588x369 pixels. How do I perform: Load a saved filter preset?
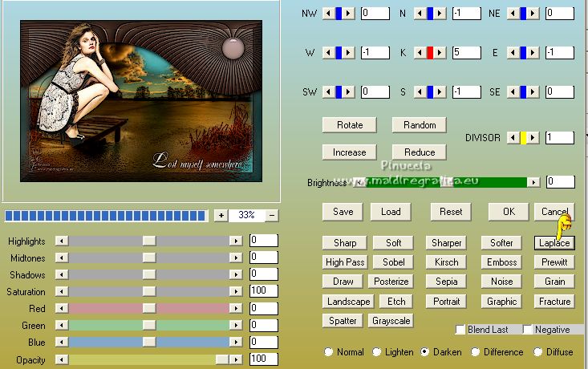[391, 212]
